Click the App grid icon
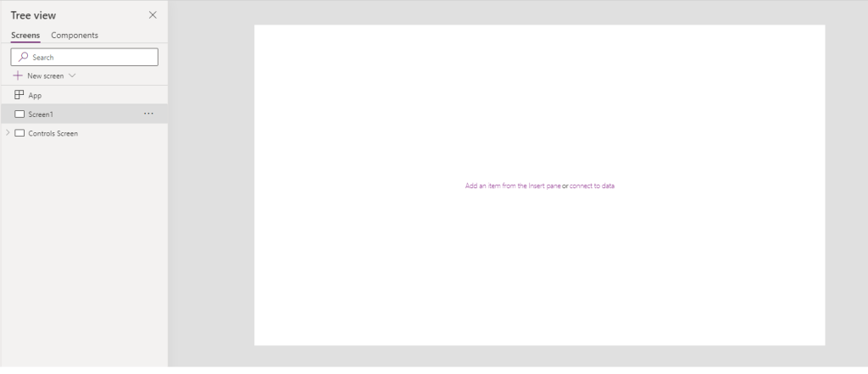 point(19,95)
